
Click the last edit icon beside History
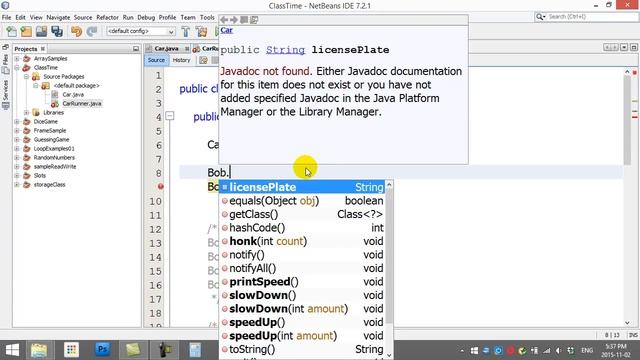click(x=203, y=60)
